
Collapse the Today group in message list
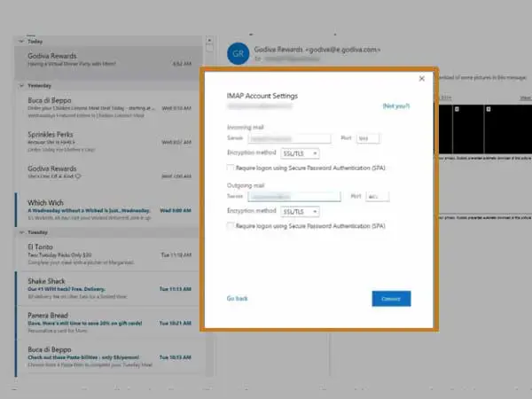coord(21,42)
